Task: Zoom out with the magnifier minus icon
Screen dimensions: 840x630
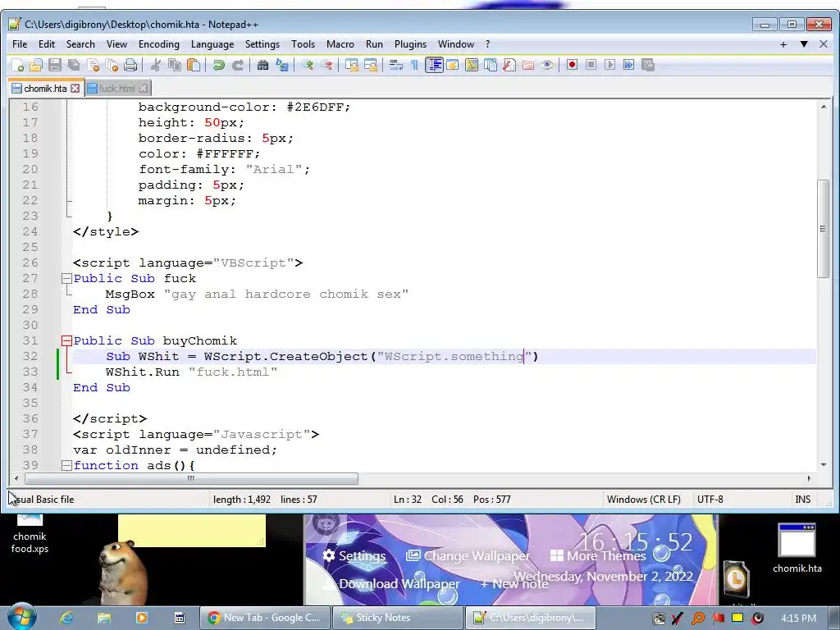Action: (x=326, y=65)
